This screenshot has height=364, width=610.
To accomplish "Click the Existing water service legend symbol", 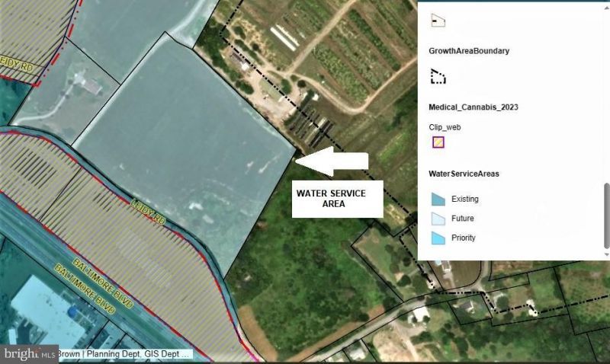I will 438,199.
